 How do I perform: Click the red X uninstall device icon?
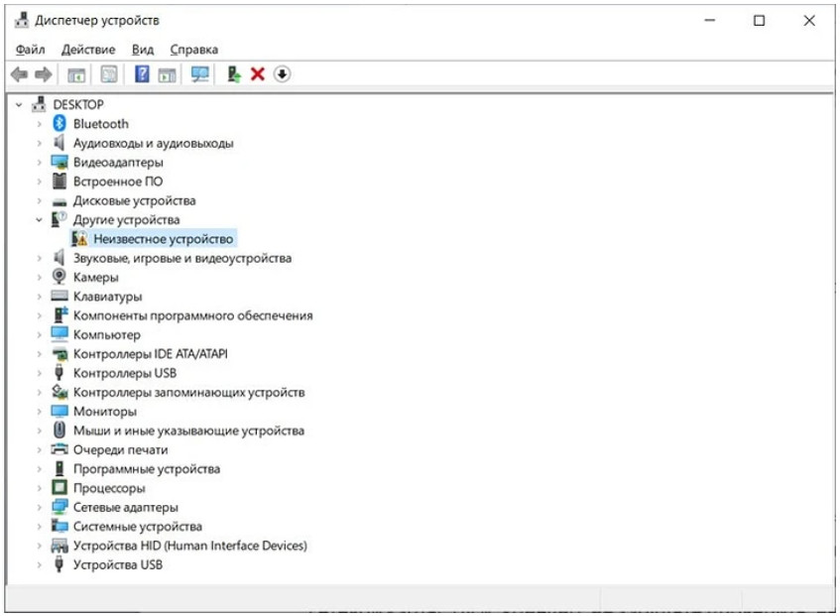(258, 74)
